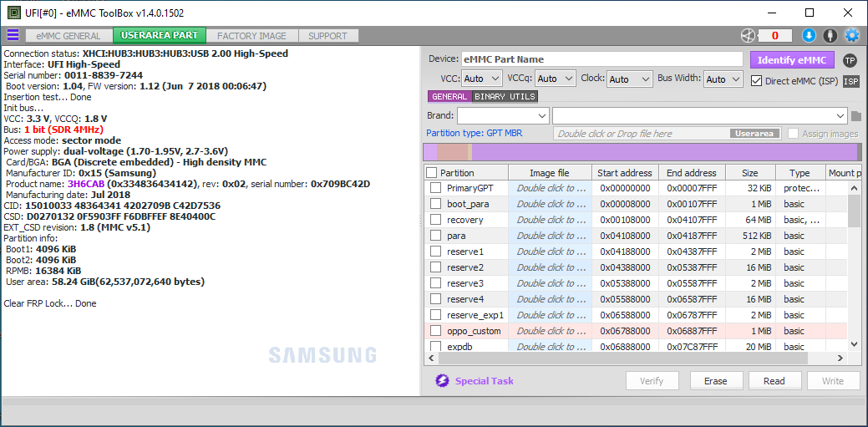Check the recovery partition checkbox
The width and height of the screenshot is (868, 427).
point(435,220)
